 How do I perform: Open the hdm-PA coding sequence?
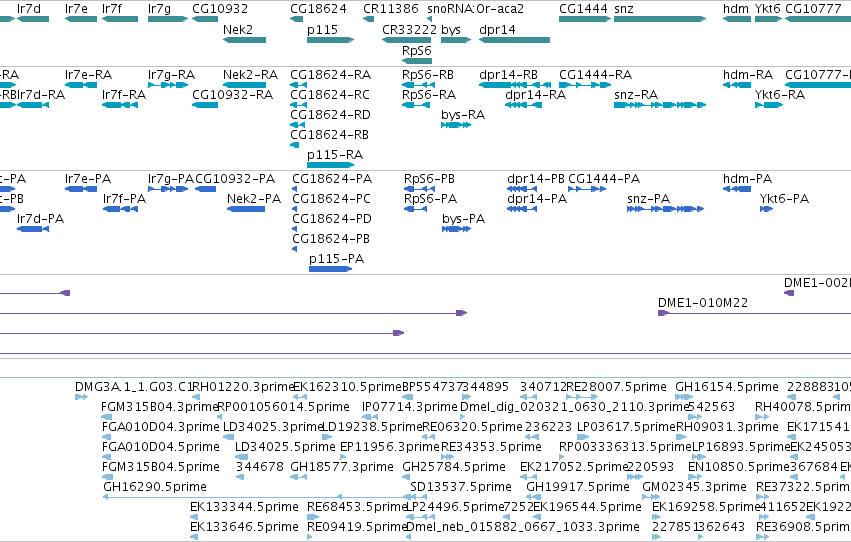737,189
